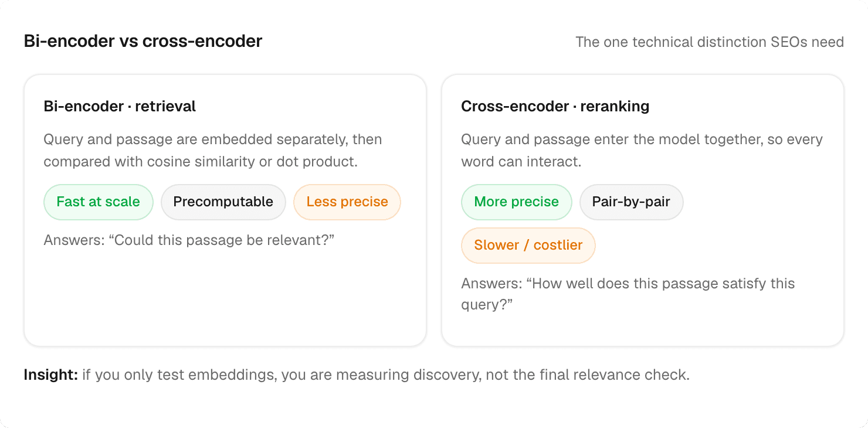Click the 'Slower / costlier' orange tag
868x429 pixels.
[x=528, y=246]
